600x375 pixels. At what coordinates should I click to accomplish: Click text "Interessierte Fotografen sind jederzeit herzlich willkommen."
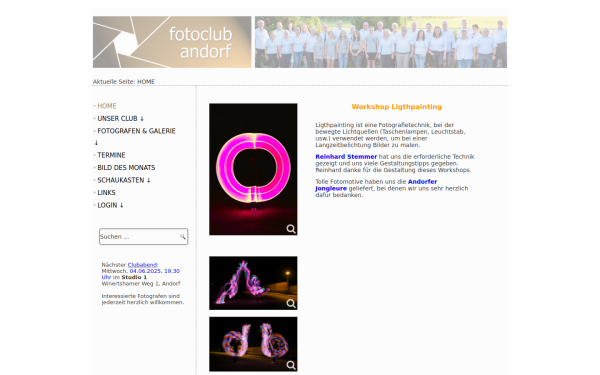[143, 299]
